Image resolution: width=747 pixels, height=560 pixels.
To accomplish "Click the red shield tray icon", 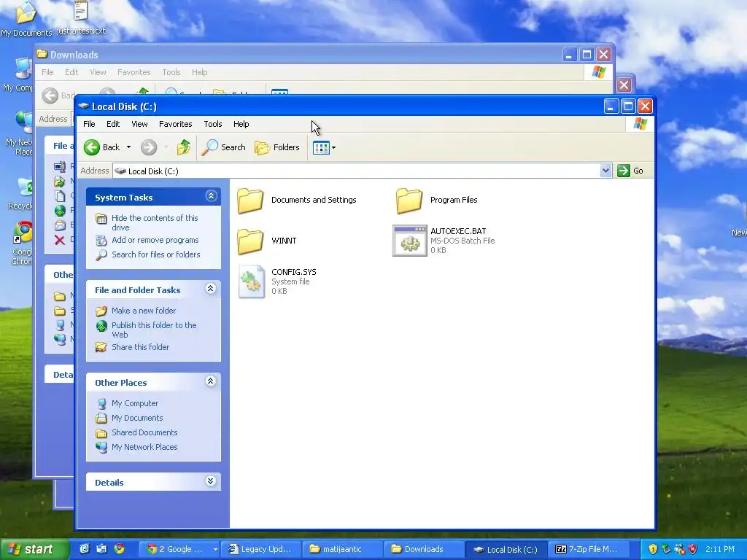I will [x=693, y=549].
